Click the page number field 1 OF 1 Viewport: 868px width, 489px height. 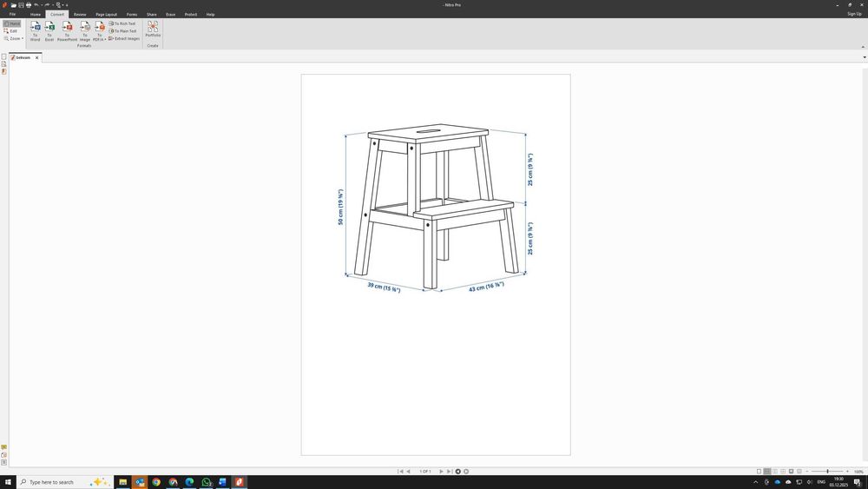click(425, 472)
